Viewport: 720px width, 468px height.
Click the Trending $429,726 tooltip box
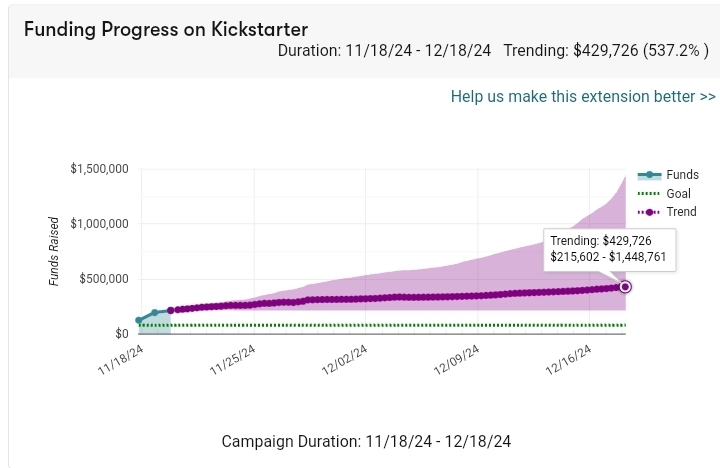(609, 249)
